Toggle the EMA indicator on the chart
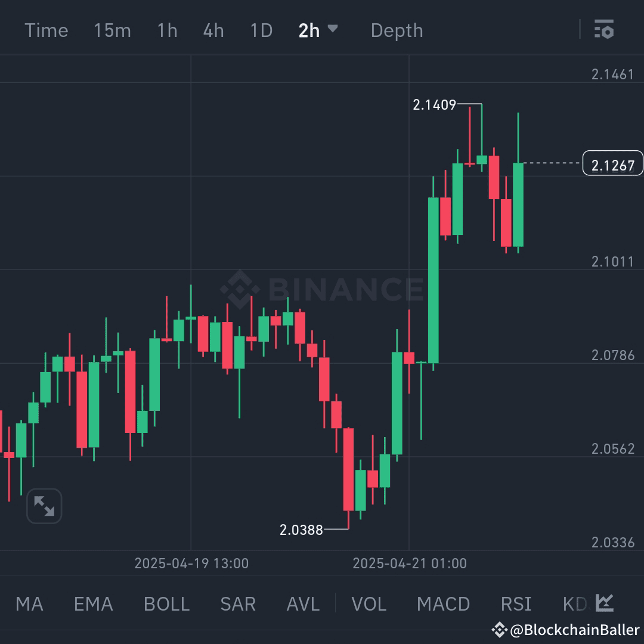This screenshot has width=644, height=644. (x=92, y=603)
